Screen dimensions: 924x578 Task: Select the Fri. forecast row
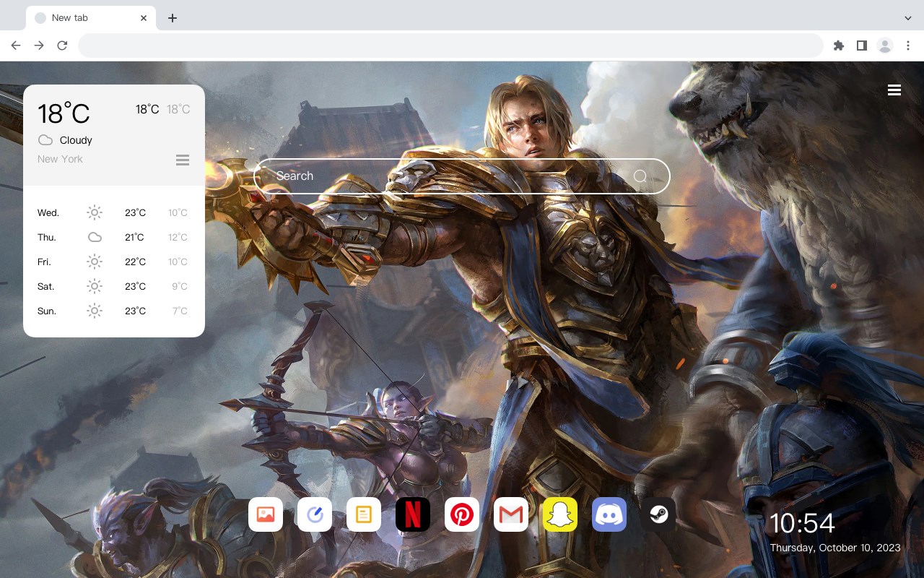pyautogui.click(x=114, y=262)
